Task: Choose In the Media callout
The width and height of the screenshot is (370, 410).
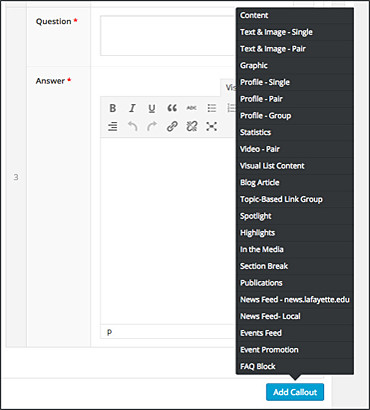Action: click(295, 249)
